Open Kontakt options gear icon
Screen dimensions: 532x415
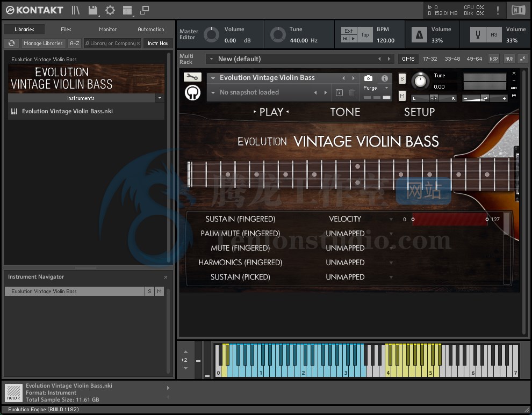coord(110,10)
